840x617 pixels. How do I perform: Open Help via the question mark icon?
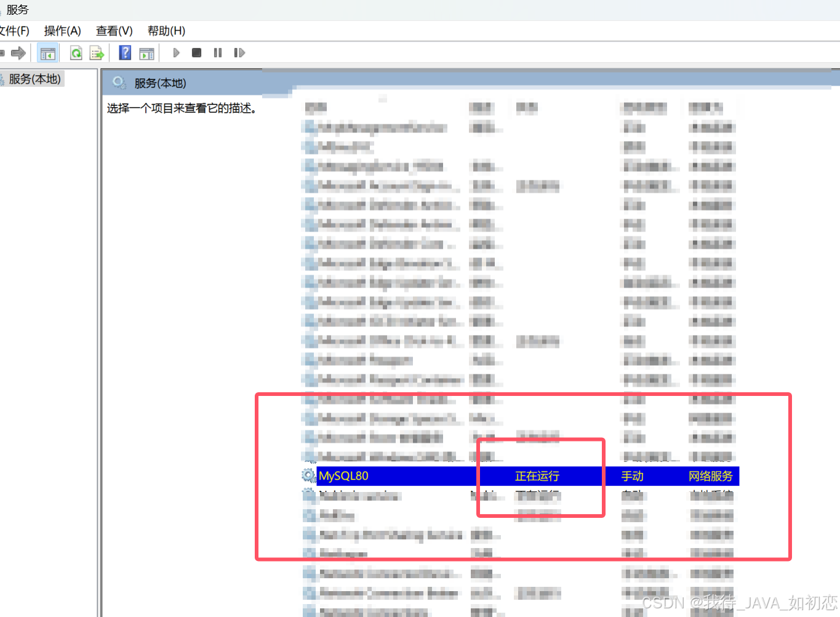click(x=124, y=52)
